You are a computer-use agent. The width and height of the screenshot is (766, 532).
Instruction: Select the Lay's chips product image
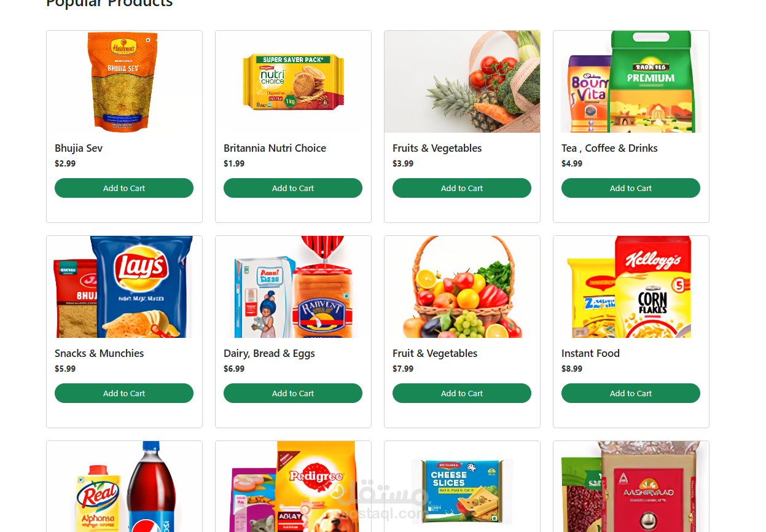coord(124,287)
